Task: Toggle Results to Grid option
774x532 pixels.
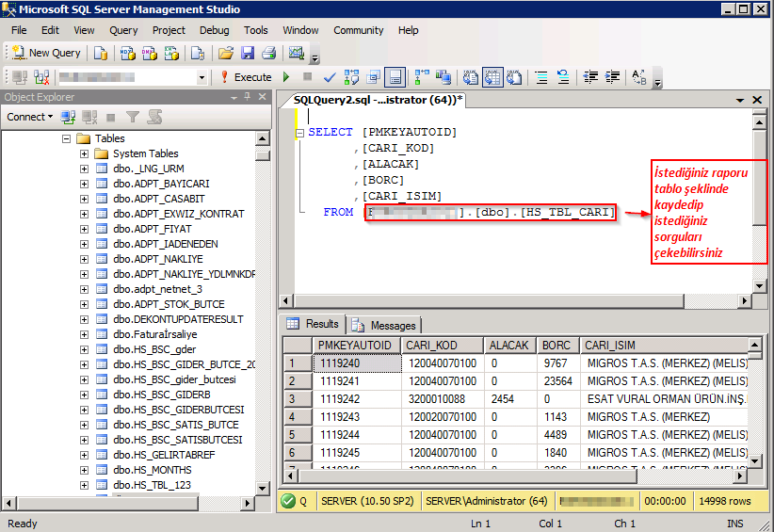Action: (x=492, y=77)
